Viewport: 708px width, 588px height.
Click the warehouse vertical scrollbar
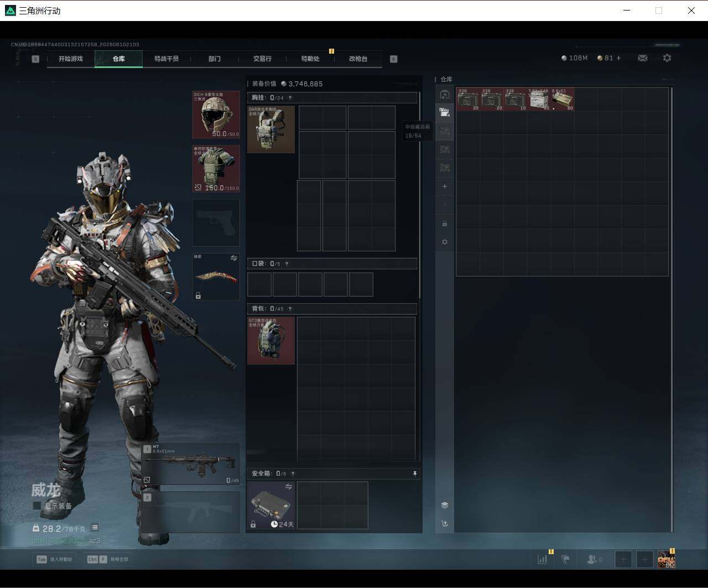click(672, 309)
